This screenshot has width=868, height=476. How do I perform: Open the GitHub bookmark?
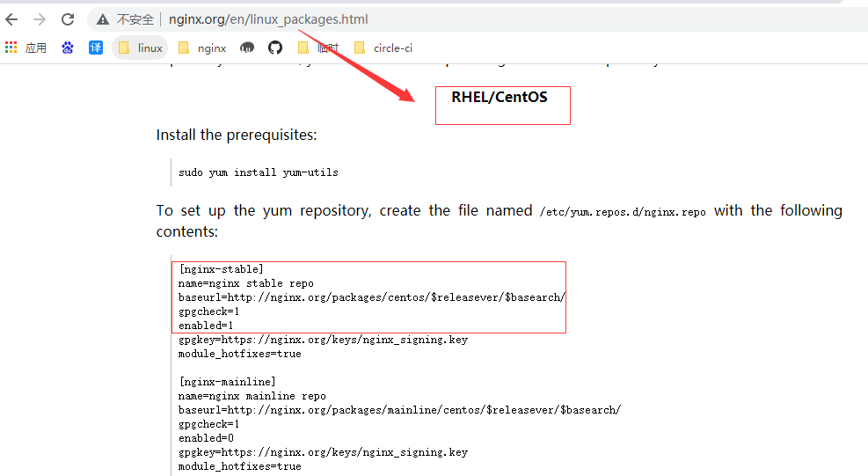pos(275,48)
